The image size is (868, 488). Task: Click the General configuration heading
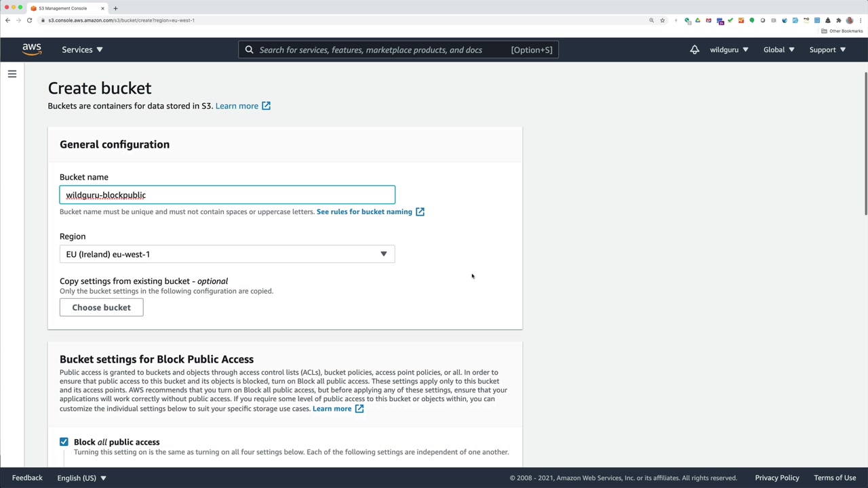[115, 144]
